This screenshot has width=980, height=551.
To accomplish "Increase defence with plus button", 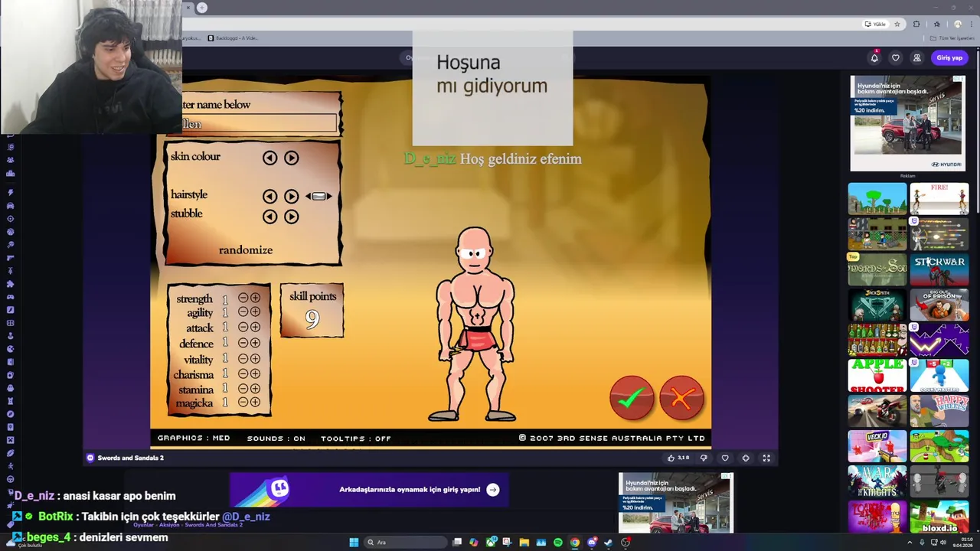I will (x=255, y=343).
